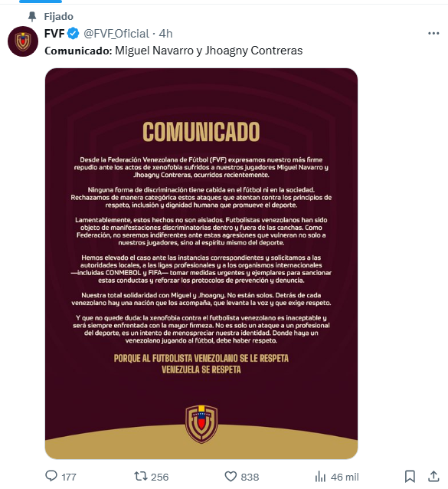The image size is (448, 489).
Task: Click the 46 mil views count
Action: coord(345,478)
